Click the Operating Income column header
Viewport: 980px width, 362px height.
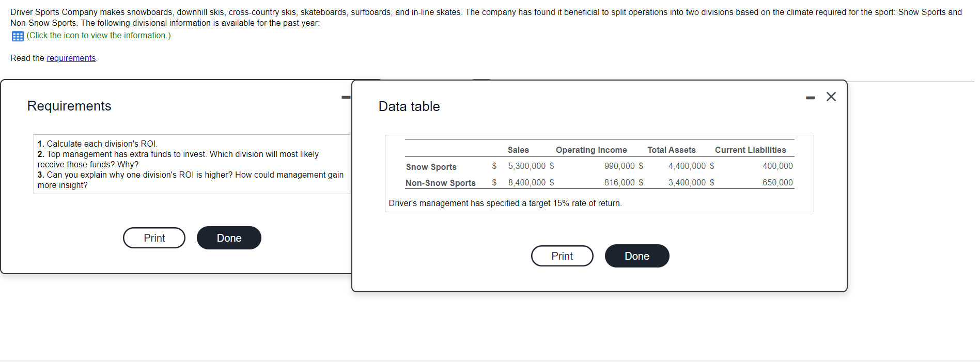click(592, 150)
